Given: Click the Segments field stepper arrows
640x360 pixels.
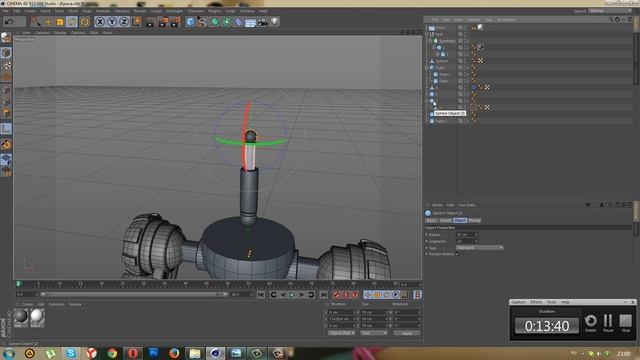Looking at the screenshot, I should [x=476, y=241].
